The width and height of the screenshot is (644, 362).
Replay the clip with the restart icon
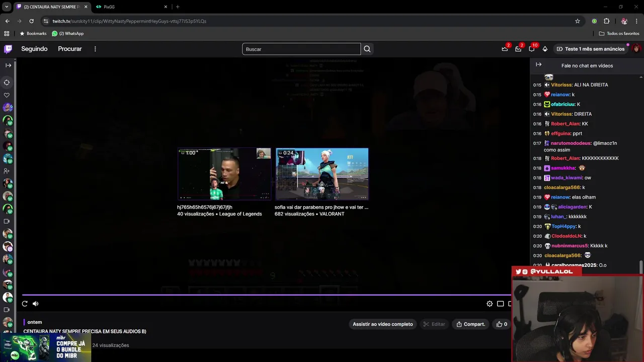(x=25, y=304)
